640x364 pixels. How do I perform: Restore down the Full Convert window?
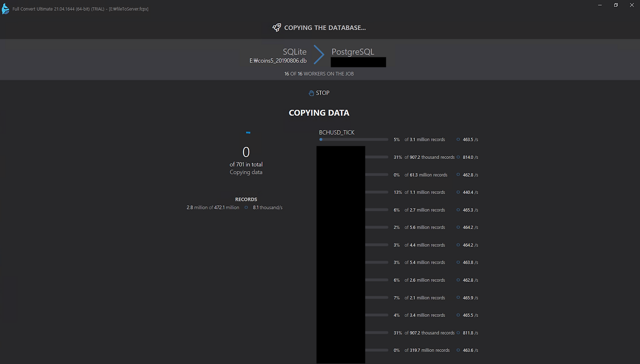(616, 5)
